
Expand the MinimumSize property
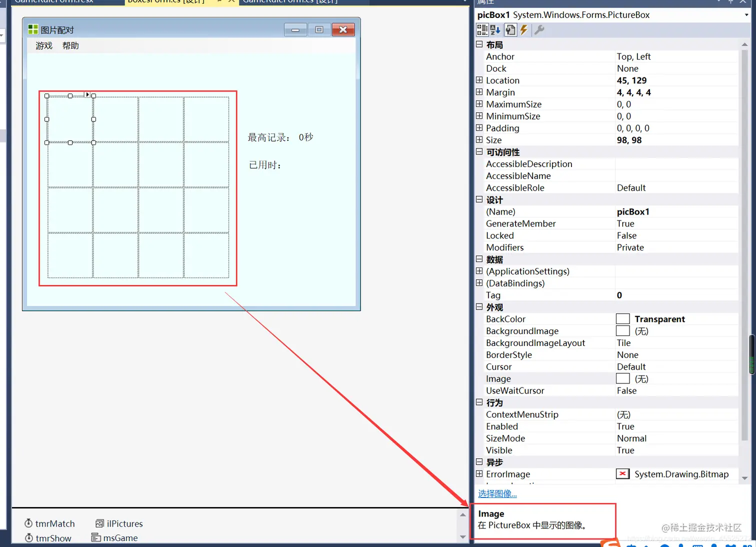point(479,116)
